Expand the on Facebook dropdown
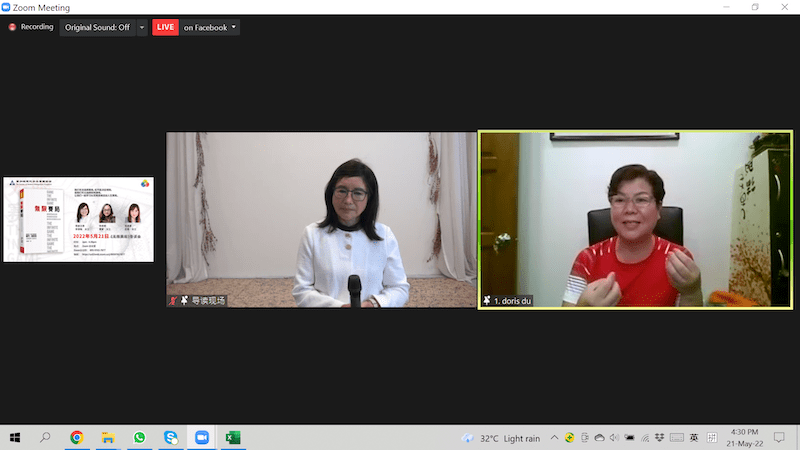This screenshot has width=800, height=450. coord(234,27)
